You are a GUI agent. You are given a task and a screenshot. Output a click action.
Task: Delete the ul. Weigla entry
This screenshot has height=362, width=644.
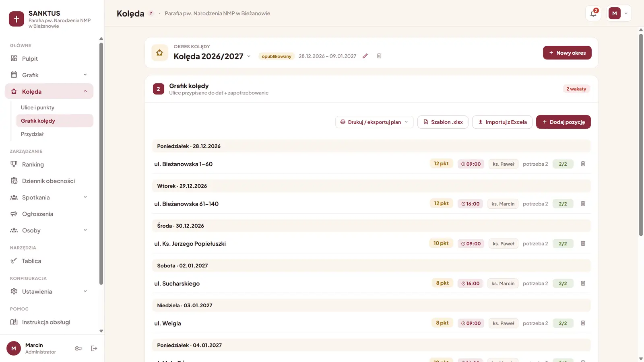click(583, 323)
